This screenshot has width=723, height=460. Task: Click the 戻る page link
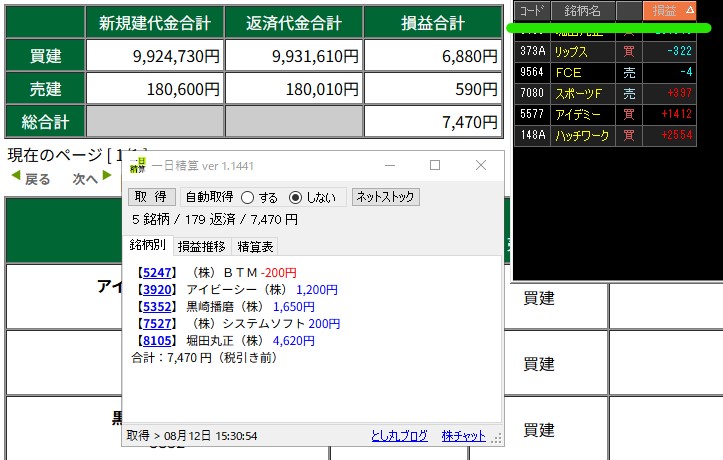(37, 179)
